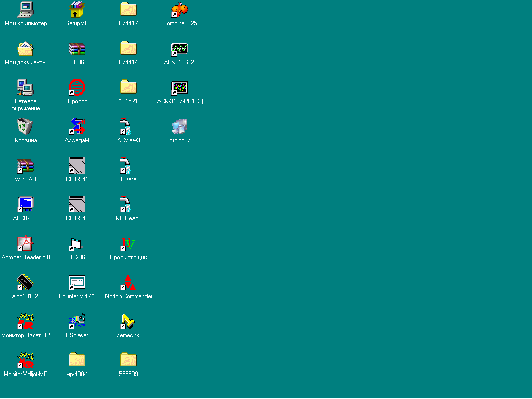Select the WinRAR shortcut icon
This screenshot has height=399, width=532.
25,166
